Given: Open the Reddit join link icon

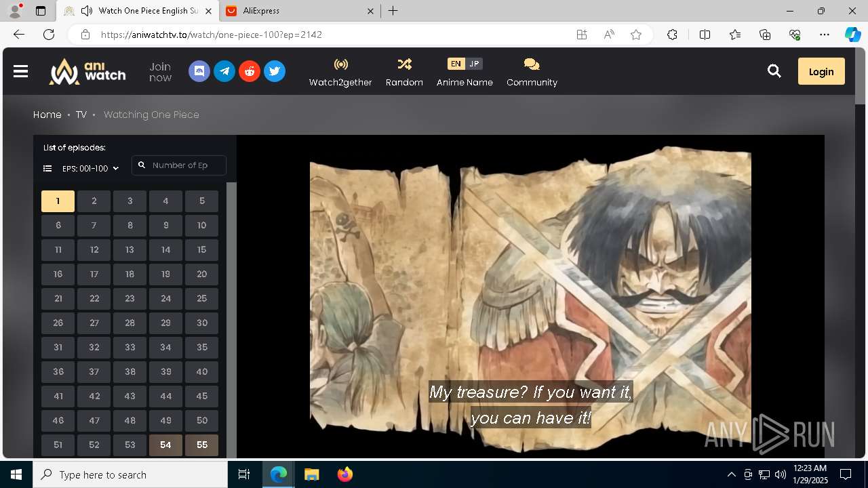Looking at the screenshot, I should (250, 71).
